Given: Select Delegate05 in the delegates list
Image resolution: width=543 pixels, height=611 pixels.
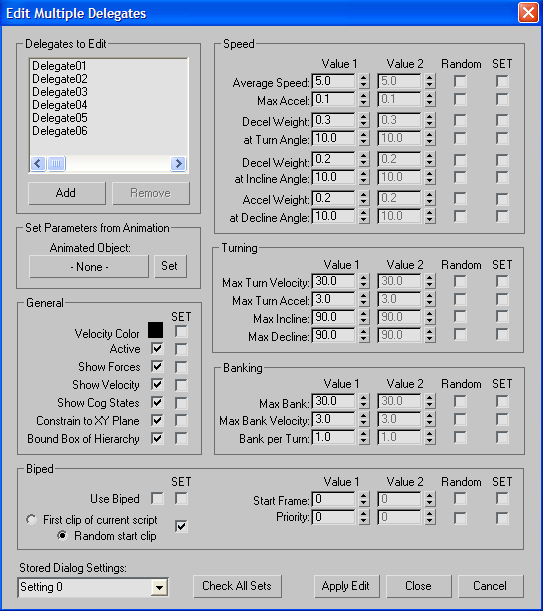Looking at the screenshot, I should click(x=60, y=118).
